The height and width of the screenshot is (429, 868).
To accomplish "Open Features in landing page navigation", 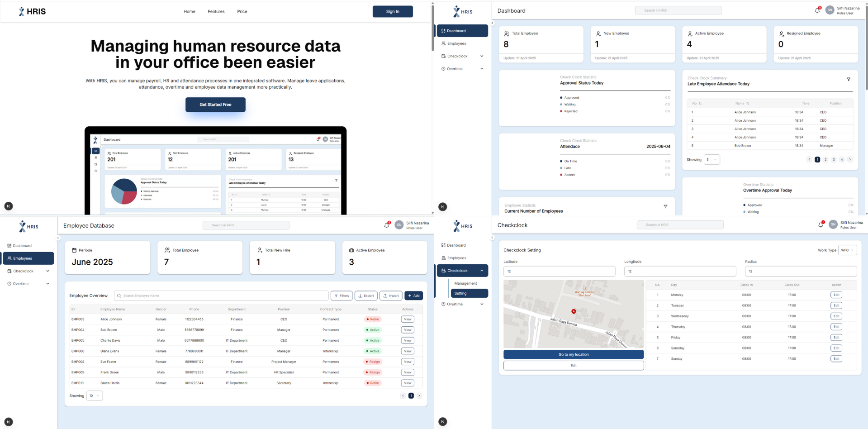I will [x=216, y=11].
